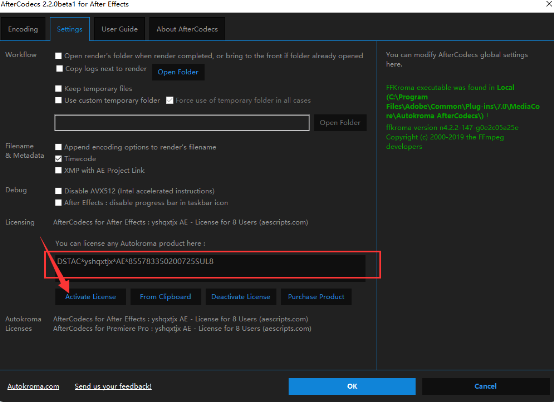Toggle disable progress bar in taskbar icon

(x=58, y=203)
